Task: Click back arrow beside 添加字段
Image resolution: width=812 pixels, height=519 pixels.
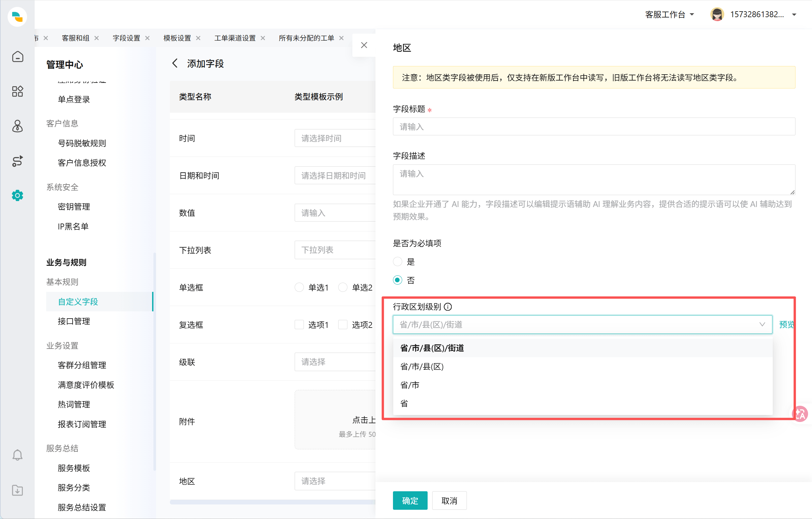Action: tap(175, 63)
